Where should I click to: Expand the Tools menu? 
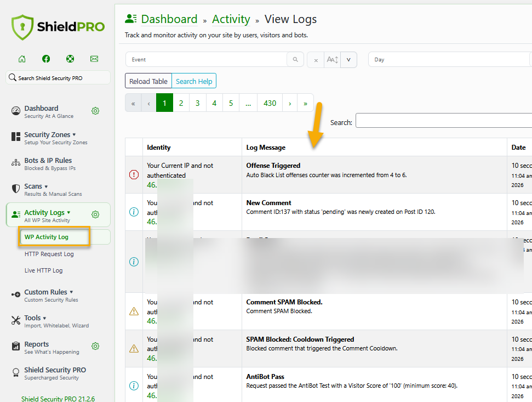point(44,318)
